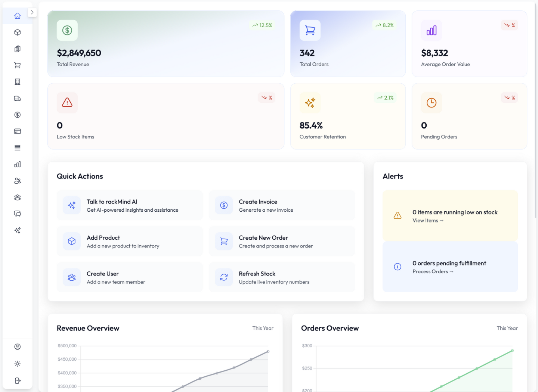
Task: Open the credit card payments sidebar icon
Action: [17, 131]
